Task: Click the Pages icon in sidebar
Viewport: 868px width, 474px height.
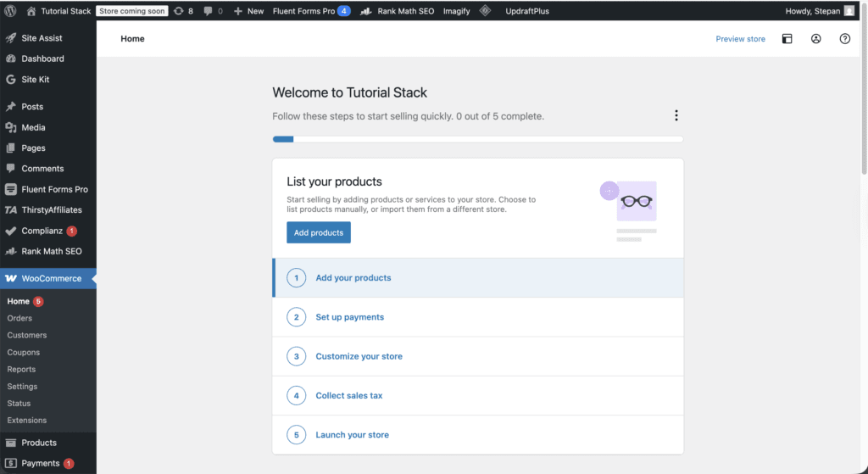Action: coord(10,148)
